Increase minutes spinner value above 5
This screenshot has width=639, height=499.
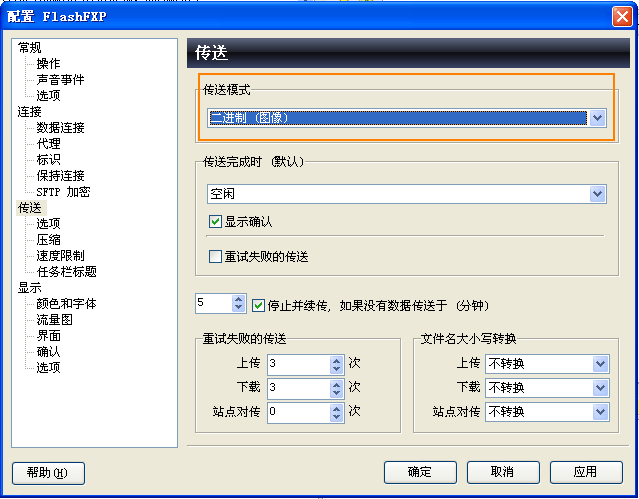tap(238, 299)
